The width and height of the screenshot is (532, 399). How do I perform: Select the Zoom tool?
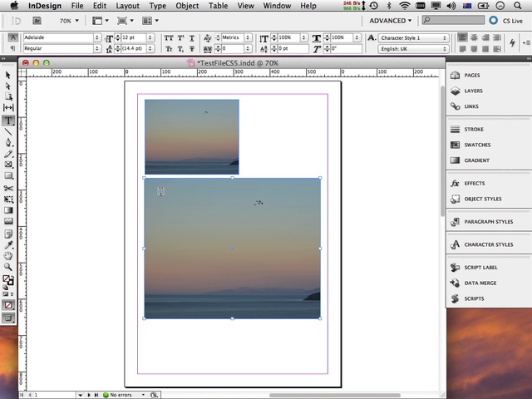click(x=8, y=267)
